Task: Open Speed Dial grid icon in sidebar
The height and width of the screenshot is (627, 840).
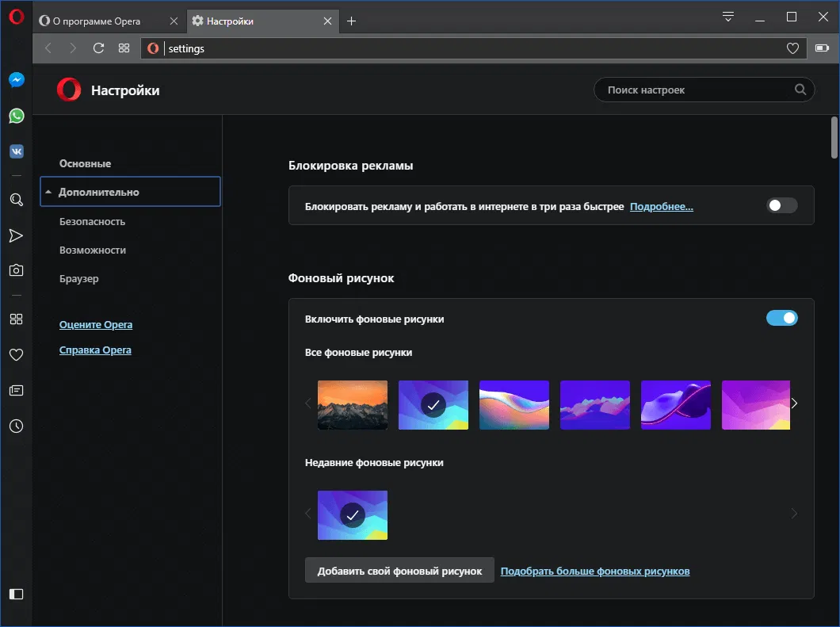Action: (16, 319)
